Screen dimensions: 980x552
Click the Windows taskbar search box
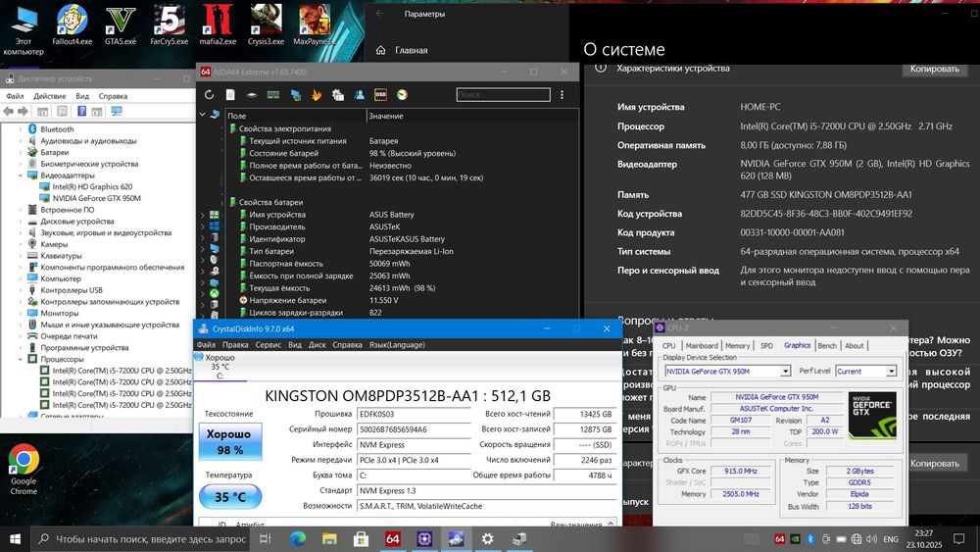point(147,538)
